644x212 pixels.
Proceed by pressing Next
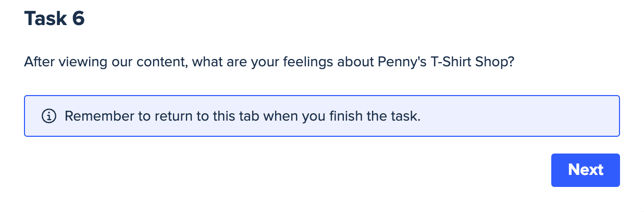(x=585, y=170)
